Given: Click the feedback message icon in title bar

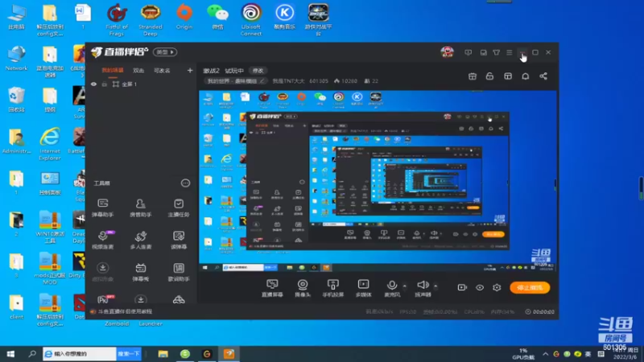Looking at the screenshot, I should pyautogui.click(x=469, y=52).
